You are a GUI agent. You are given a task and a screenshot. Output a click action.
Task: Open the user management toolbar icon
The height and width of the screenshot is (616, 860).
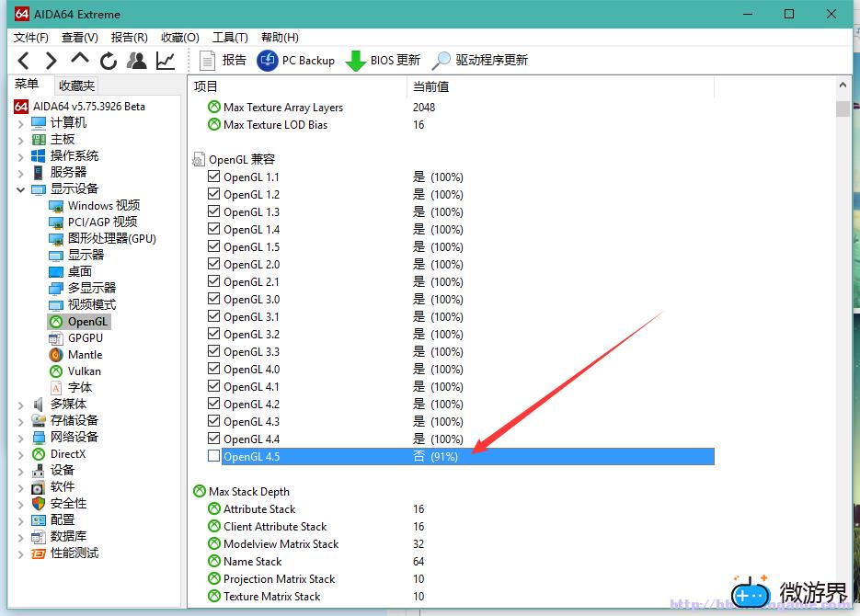(136, 61)
